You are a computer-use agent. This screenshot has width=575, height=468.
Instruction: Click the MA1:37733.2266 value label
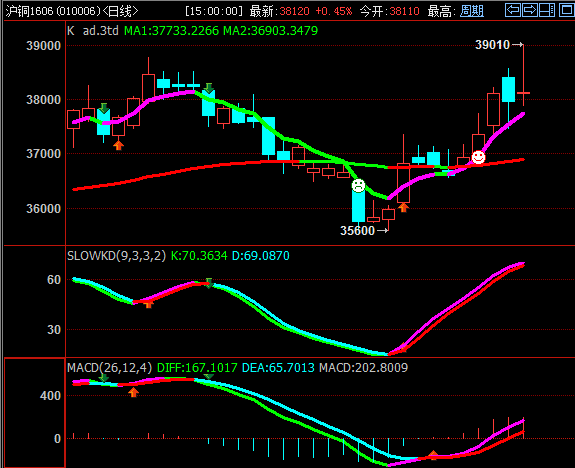(x=171, y=31)
